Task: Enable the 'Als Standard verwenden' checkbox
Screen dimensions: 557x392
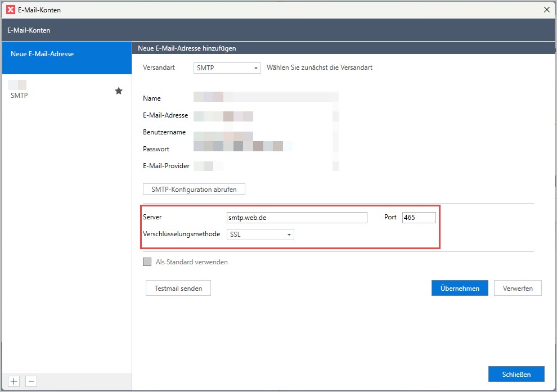Action: click(147, 262)
